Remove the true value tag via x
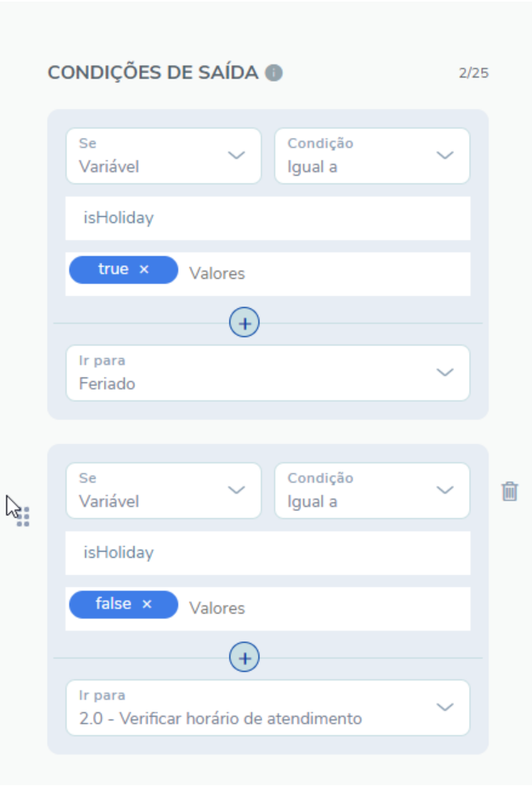The width and height of the screenshot is (532, 786). tap(144, 269)
